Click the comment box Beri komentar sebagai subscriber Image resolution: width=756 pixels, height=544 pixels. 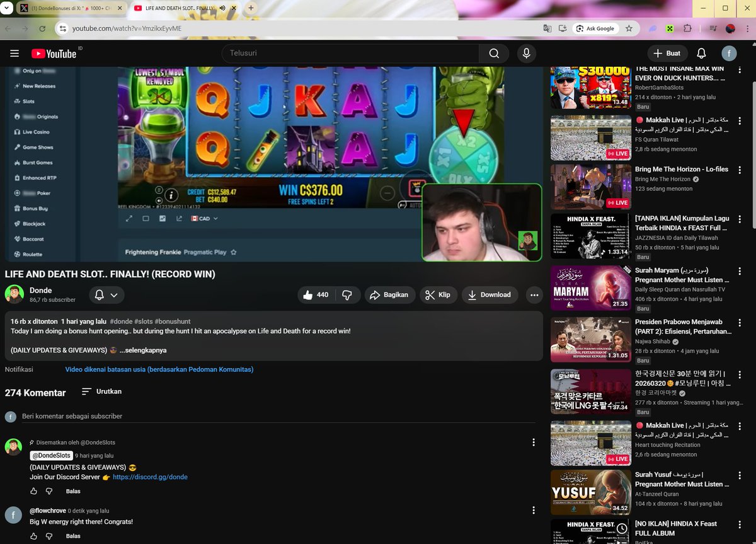(x=279, y=416)
